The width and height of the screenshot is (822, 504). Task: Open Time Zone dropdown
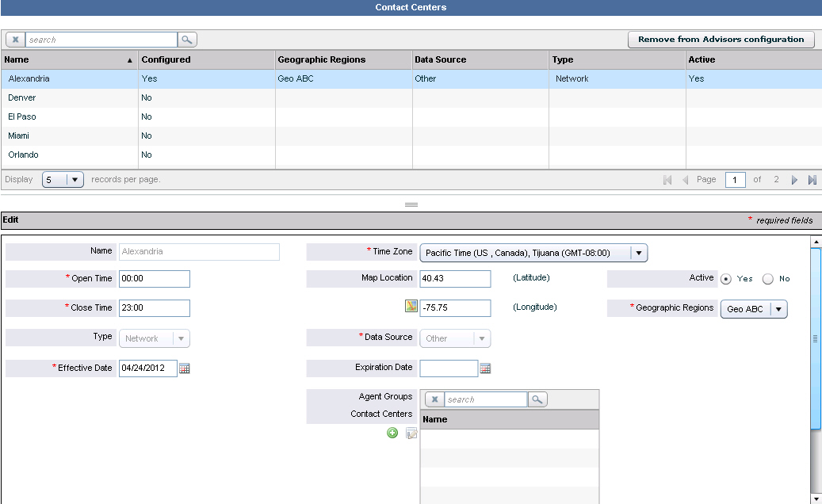pos(533,253)
